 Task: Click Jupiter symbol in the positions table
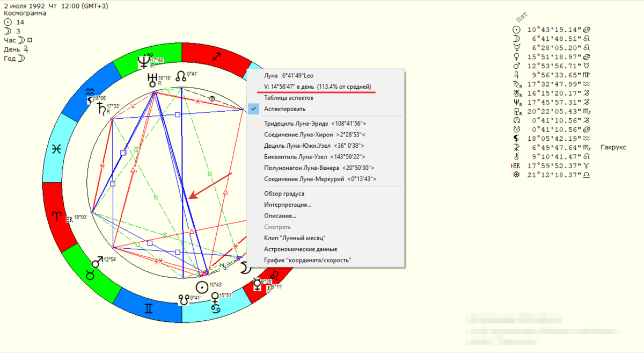pos(516,75)
